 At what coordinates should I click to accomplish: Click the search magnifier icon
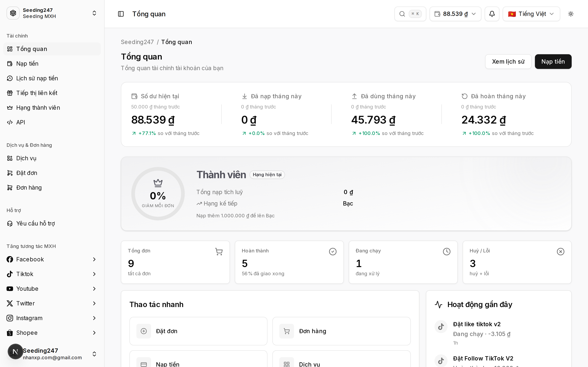(x=402, y=14)
